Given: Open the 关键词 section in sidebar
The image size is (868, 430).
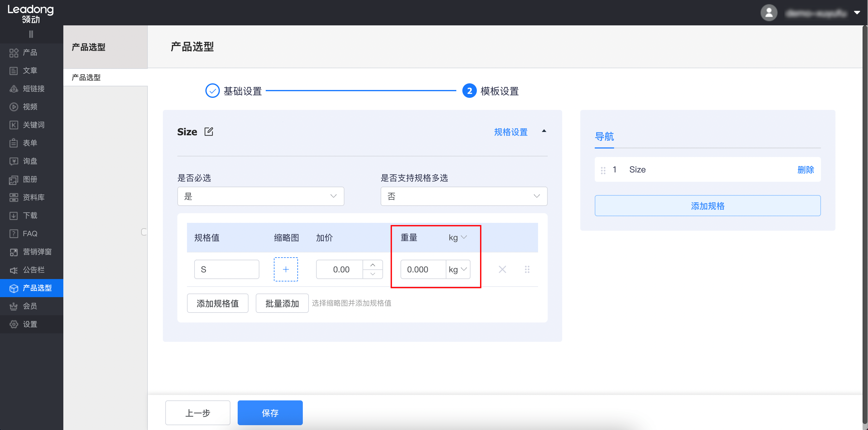Looking at the screenshot, I should (34, 124).
